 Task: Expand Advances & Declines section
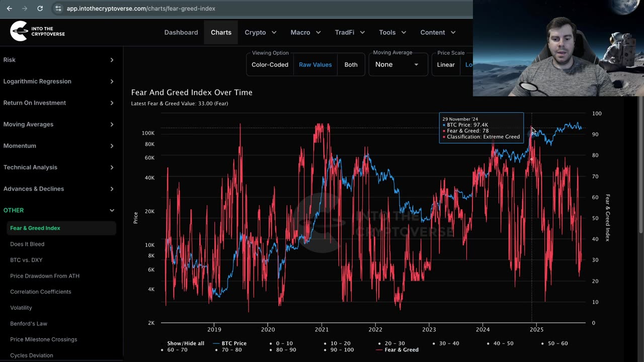click(59, 189)
